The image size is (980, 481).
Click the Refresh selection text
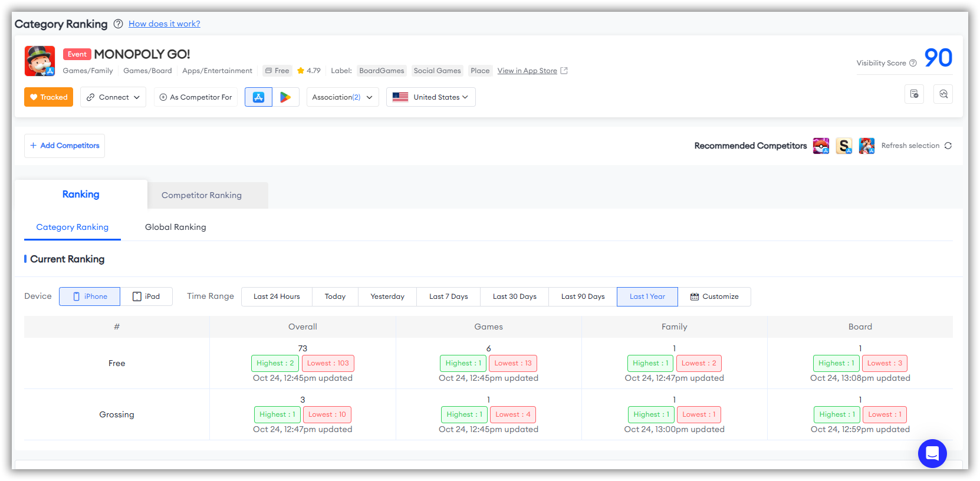(910, 146)
